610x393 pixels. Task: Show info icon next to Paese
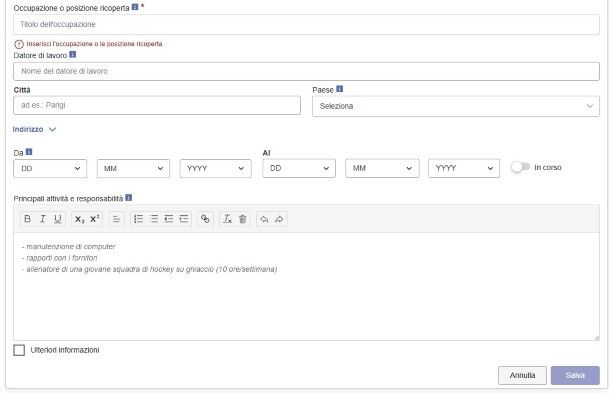pos(340,89)
